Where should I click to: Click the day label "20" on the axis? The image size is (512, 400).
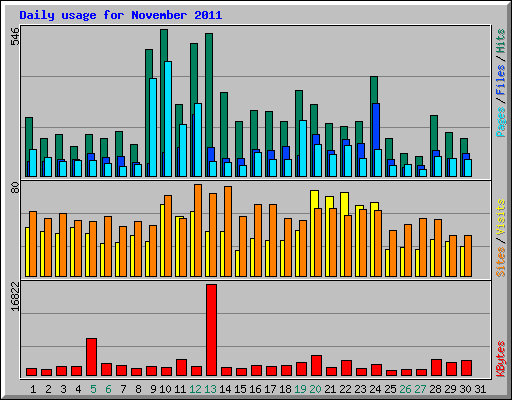pos(315,389)
